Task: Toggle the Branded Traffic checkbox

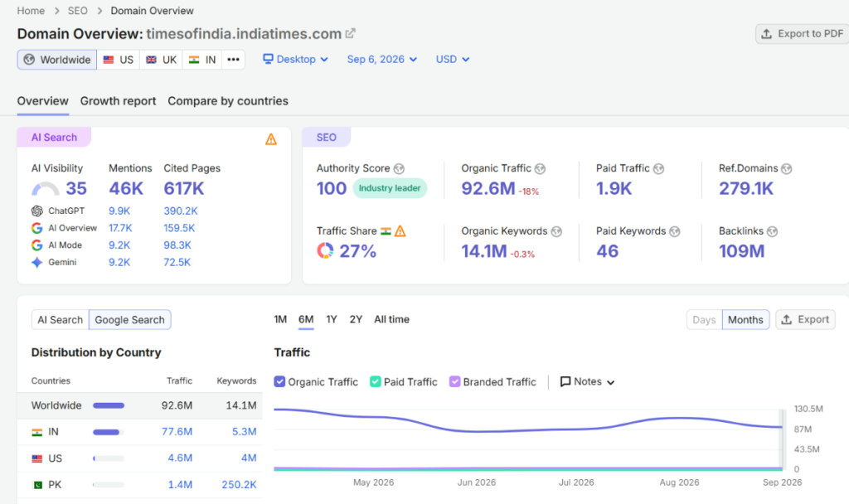Action: tap(455, 381)
